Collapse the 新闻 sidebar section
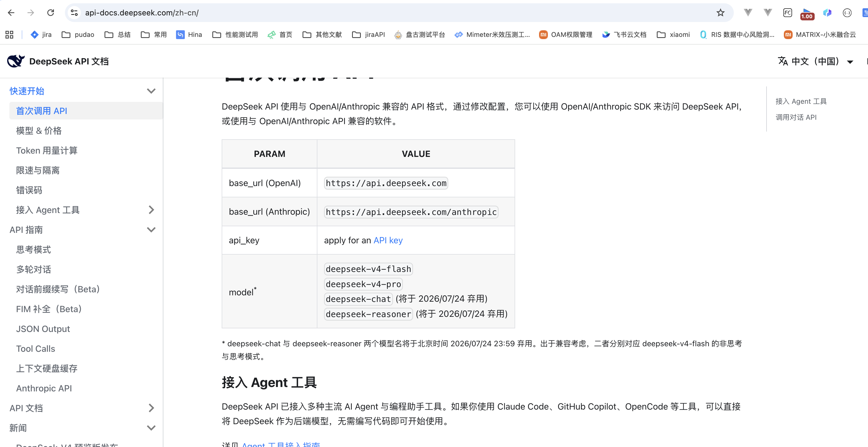Viewport: 868px width, 447px height. [151, 428]
